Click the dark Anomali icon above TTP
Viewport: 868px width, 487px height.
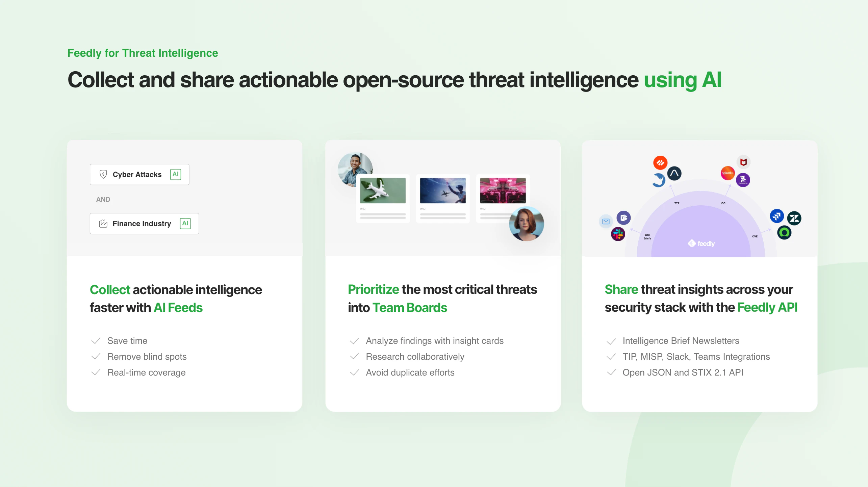point(674,173)
